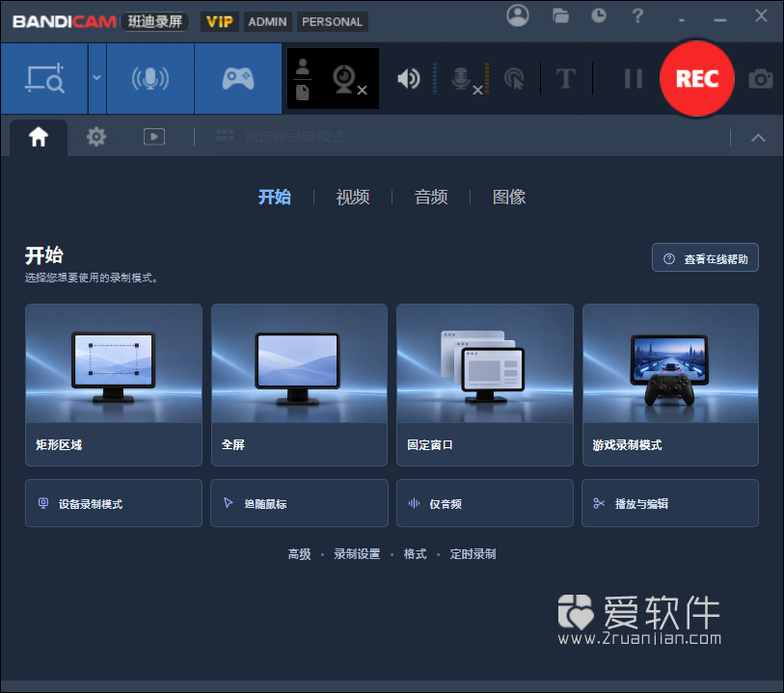Image resolution: width=784 pixels, height=693 pixels.
Task: Click the PERSONAL badge
Action: [332, 21]
